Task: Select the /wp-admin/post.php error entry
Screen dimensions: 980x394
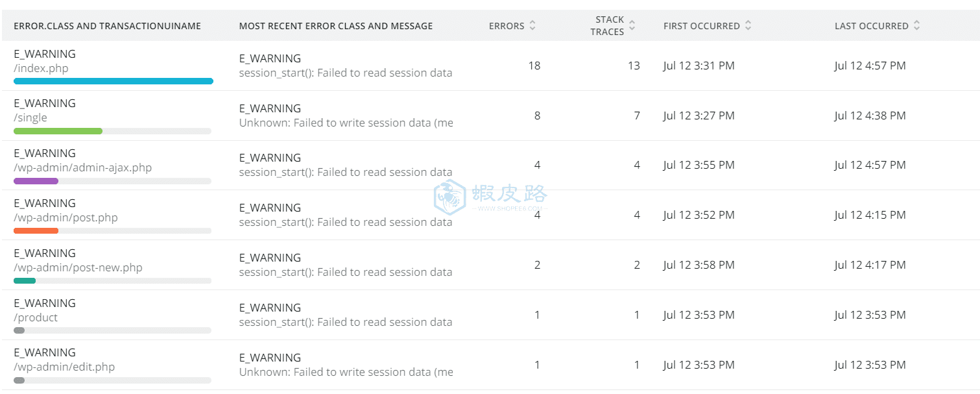Action: (490, 215)
